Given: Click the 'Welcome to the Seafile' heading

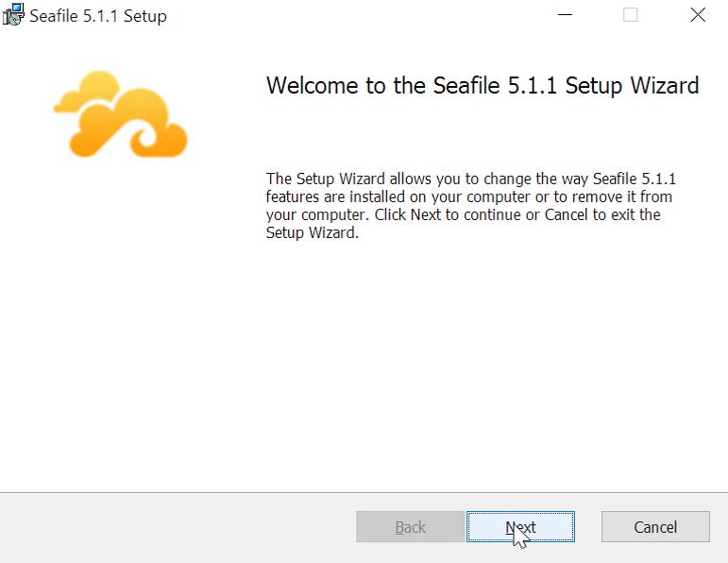Looking at the screenshot, I should tap(382, 85).
